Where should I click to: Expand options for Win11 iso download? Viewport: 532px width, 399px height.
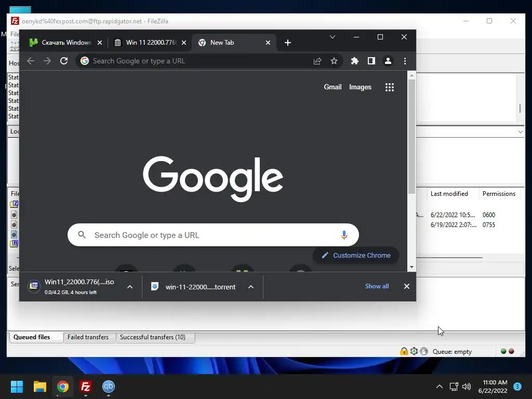click(129, 287)
